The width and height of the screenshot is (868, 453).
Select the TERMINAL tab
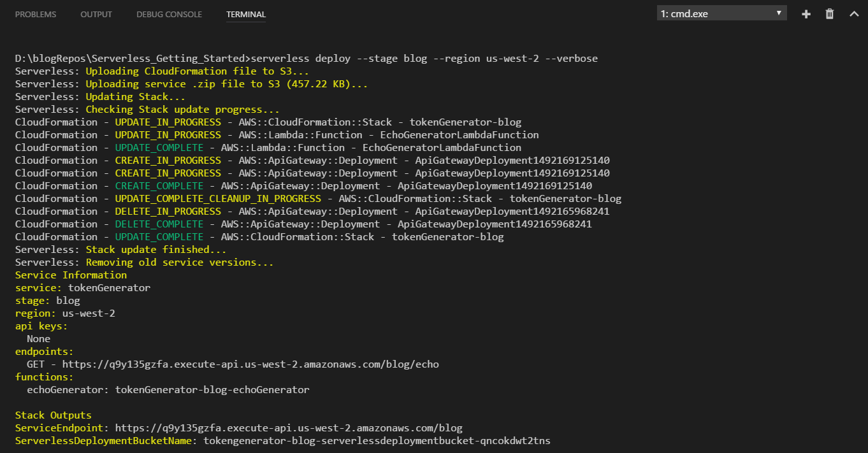click(x=246, y=14)
